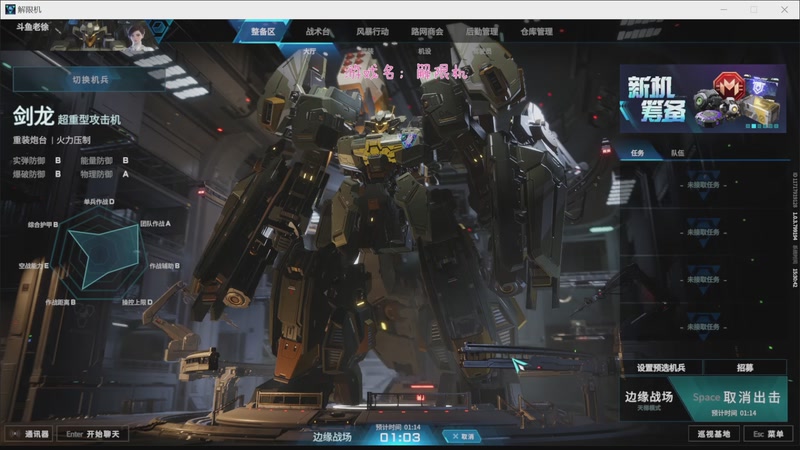Click the 设置预选机兵 button
Image resolution: width=800 pixels, height=450 pixels.
pos(661,367)
